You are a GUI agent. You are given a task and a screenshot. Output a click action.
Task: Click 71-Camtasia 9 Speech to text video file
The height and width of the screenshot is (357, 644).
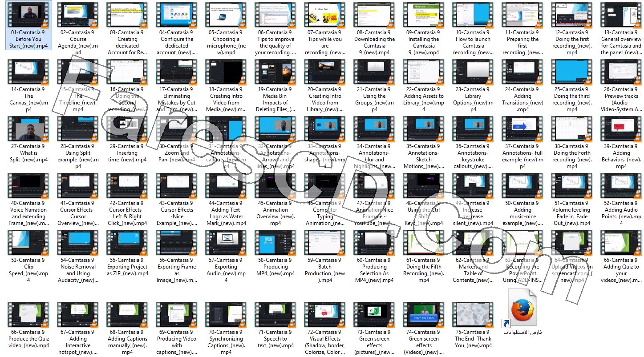click(x=275, y=325)
